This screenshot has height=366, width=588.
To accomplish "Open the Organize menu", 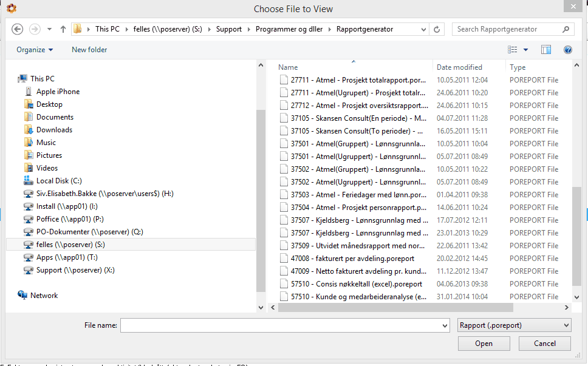I will pyautogui.click(x=35, y=49).
